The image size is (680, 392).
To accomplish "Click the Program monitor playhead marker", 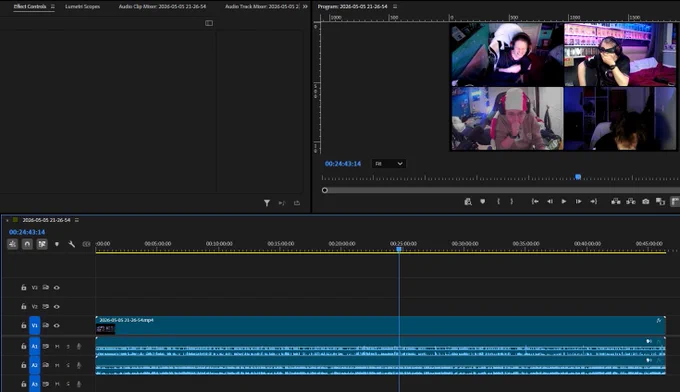I will point(578,177).
